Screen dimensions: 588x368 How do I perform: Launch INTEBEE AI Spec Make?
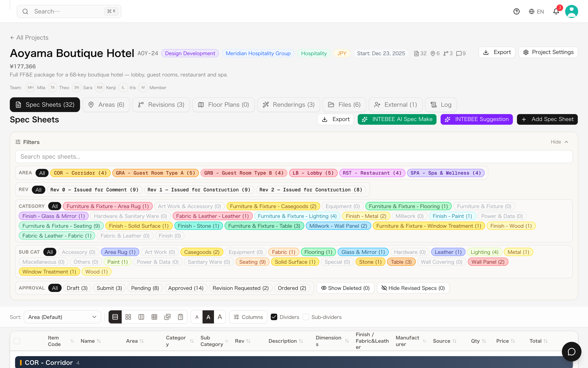397,119
